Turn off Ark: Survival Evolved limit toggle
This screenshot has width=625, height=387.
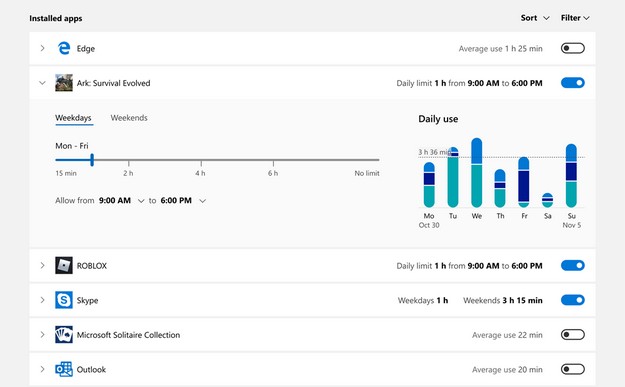click(572, 83)
